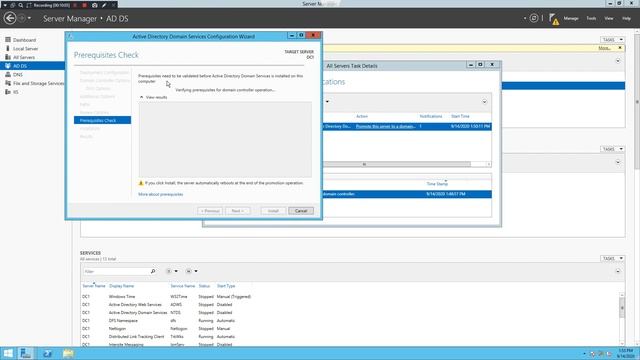Collapse the middle section chevron below TASKS
Screen dimensions: 640x360
tap(618, 162)
